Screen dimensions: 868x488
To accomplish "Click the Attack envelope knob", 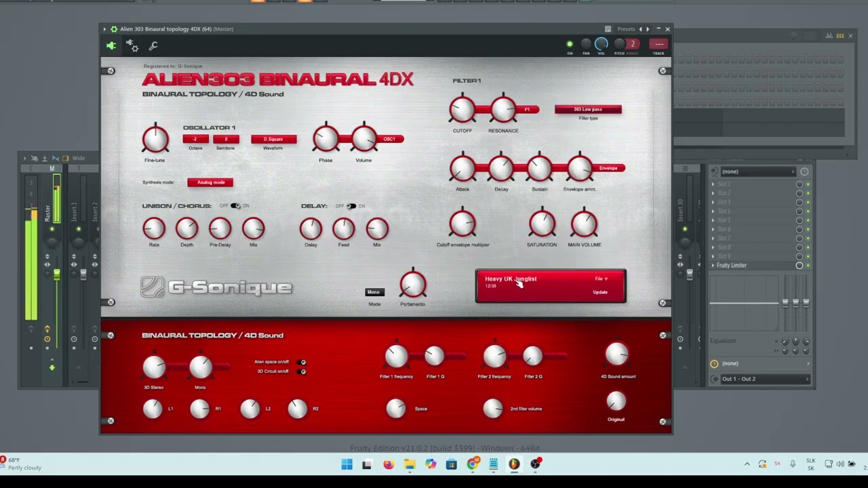I will coord(462,168).
